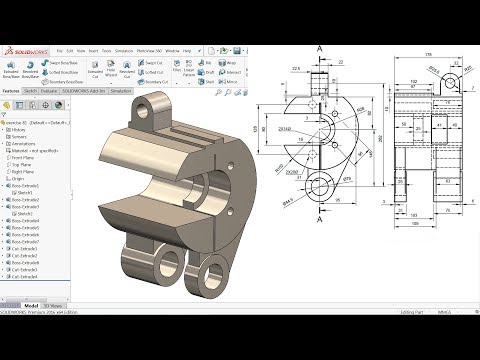Activate the Revolved Cut tool
This screenshot has height=360, width=480.
pos(127,69)
